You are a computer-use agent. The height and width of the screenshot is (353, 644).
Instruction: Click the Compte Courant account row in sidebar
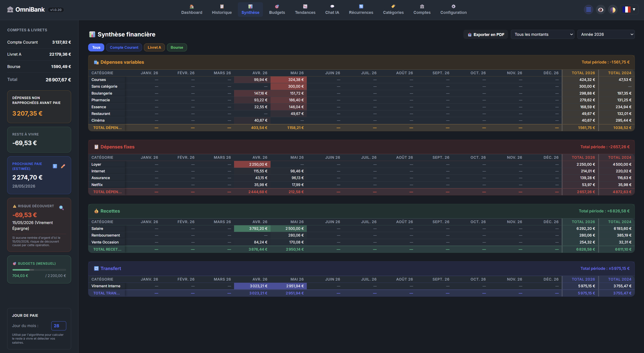[x=39, y=42]
